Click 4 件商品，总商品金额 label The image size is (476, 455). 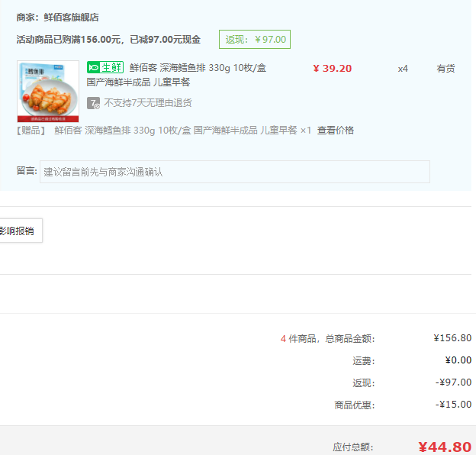[x=328, y=338]
